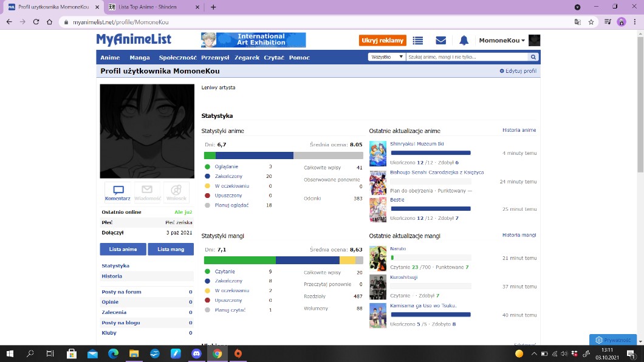Open the Edytuj profil link
Viewport: 644px width, 362px height.
point(518,71)
